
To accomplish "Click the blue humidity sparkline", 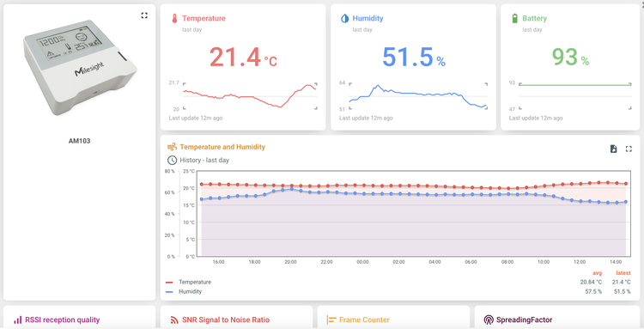I will pos(418,95).
